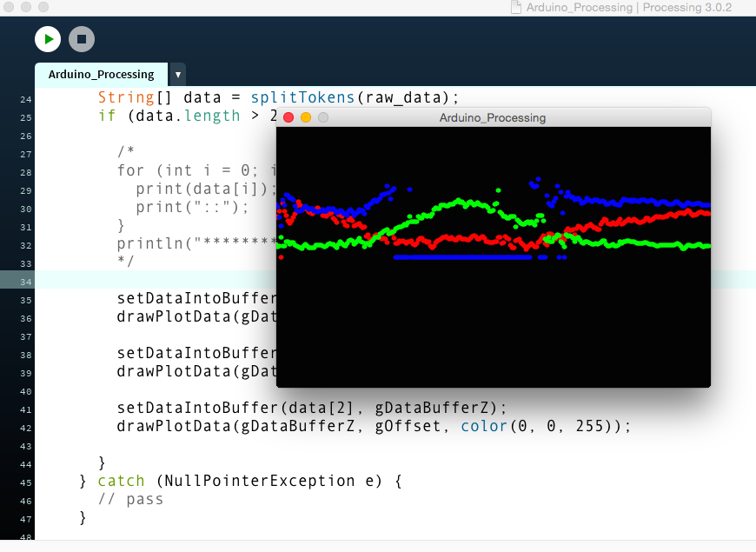Click line number 34 in the gutter
Screen dimensions: 756x552
click(x=26, y=282)
